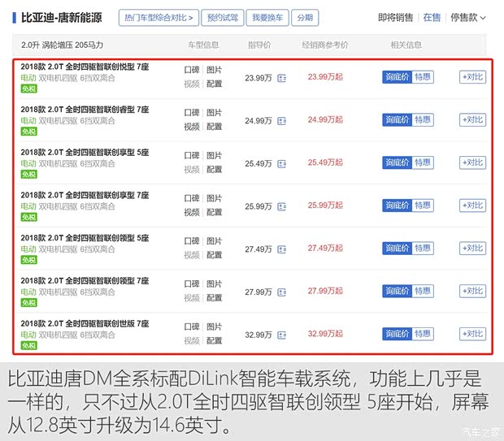504x441 pixels.
Task: Toggle +对比 for the 32.99万 创世版 model
Action: pyautogui.click(x=472, y=334)
